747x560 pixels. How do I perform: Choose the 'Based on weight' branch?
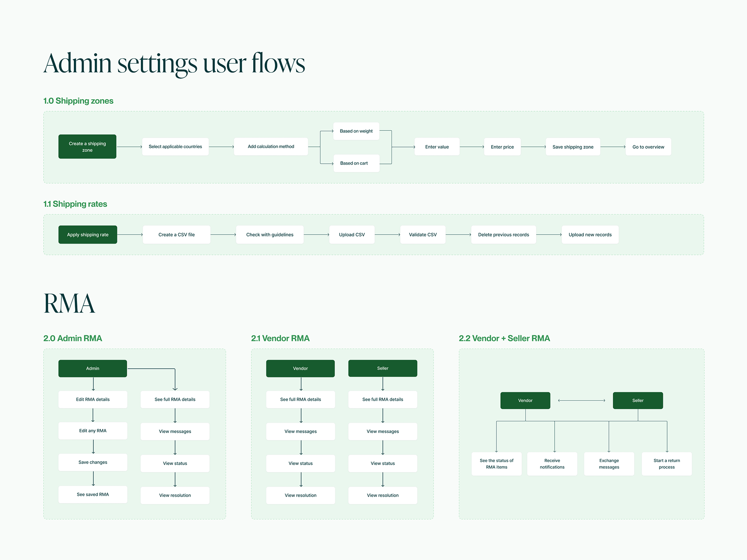356,131
